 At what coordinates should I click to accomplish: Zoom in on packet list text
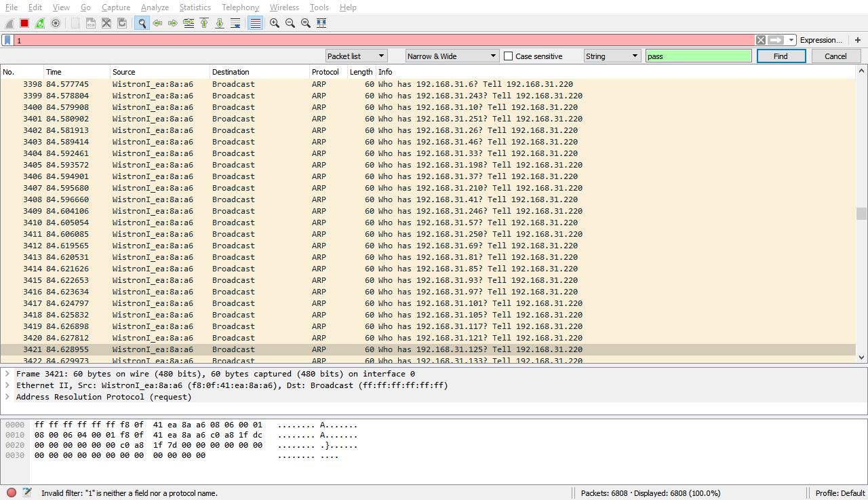click(x=275, y=23)
